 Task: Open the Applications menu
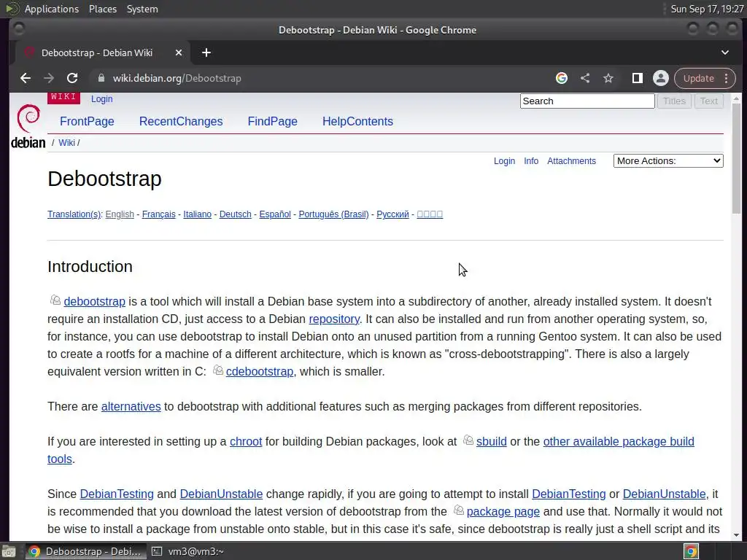(x=52, y=9)
